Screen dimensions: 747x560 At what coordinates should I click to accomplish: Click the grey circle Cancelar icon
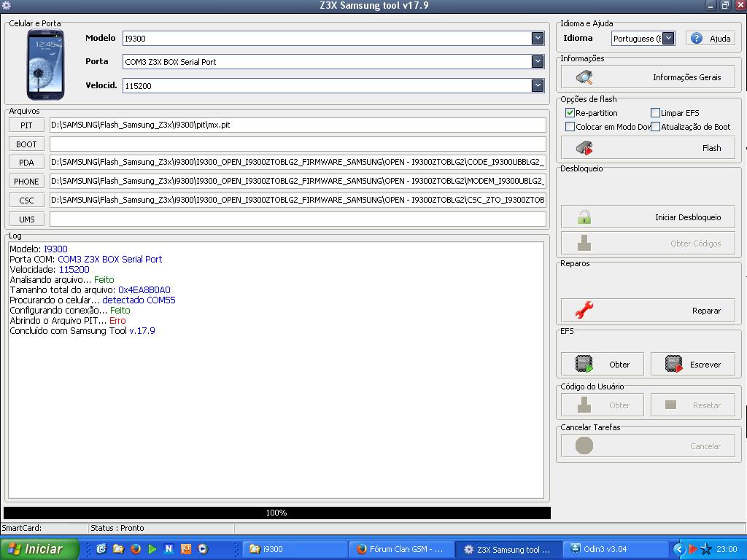584,446
